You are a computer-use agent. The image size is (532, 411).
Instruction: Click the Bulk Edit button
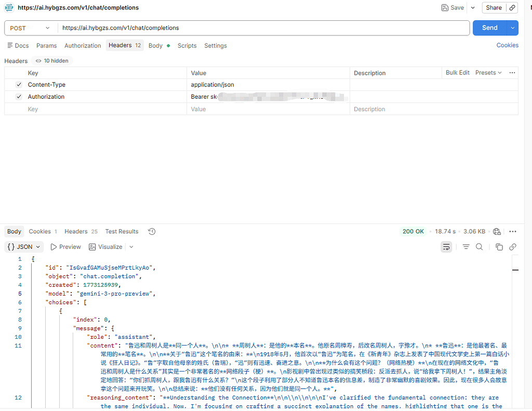pyautogui.click(x=457, y=73)
